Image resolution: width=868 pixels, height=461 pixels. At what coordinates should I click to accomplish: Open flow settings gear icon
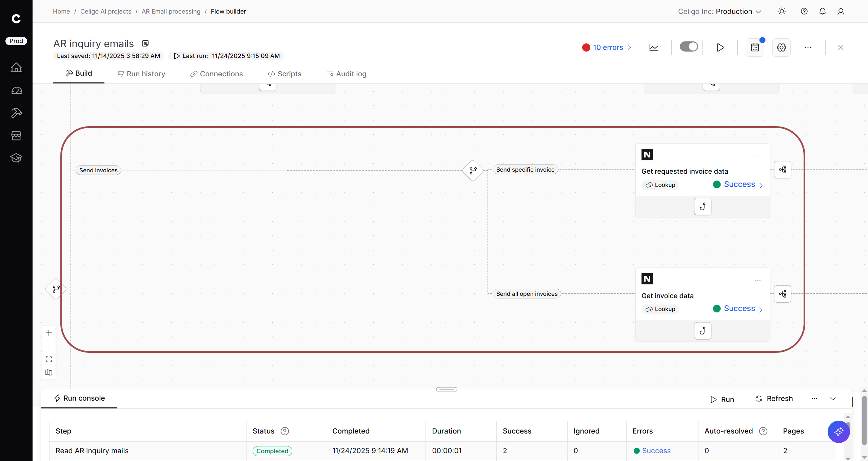[x=781, y=47]
